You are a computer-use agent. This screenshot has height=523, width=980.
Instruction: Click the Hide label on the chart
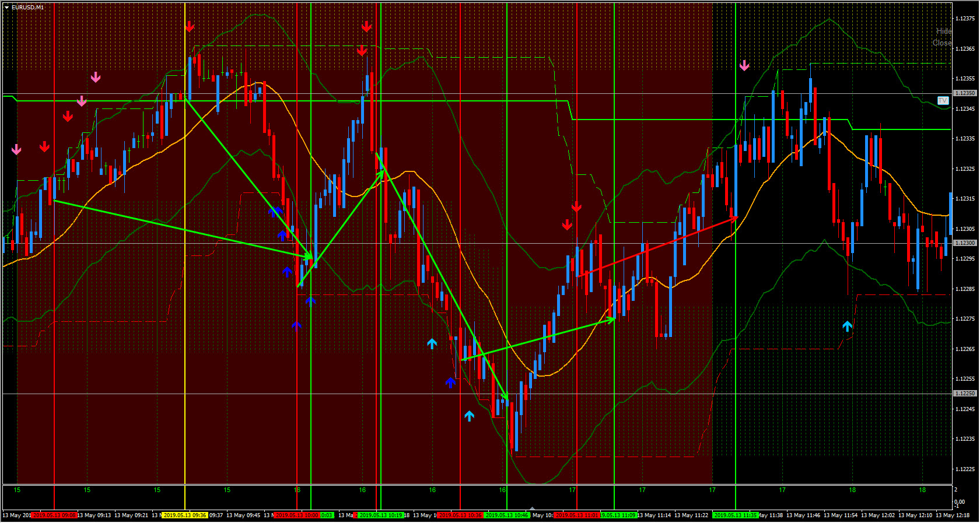[x=944, y=31]
